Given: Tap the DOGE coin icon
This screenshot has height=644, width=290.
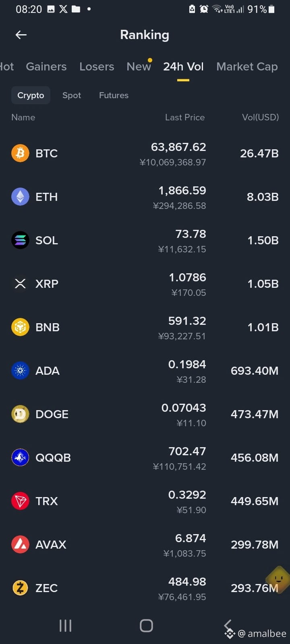Looking at the screenshot, I should (x=20, y=414).
